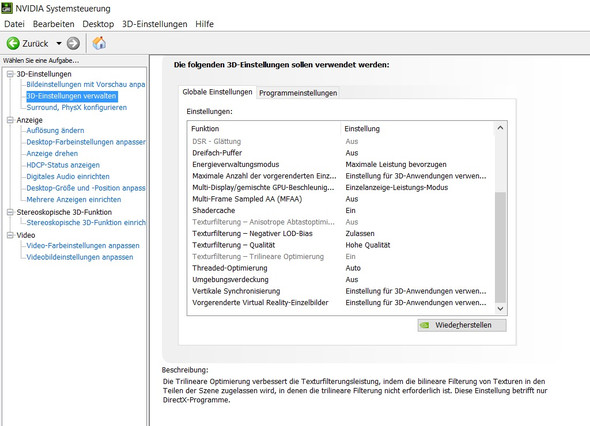The width and height of the screenshot is (590, 426).
Task: Open the 3D-Einstellungen menu
Action: click(154, 24)
